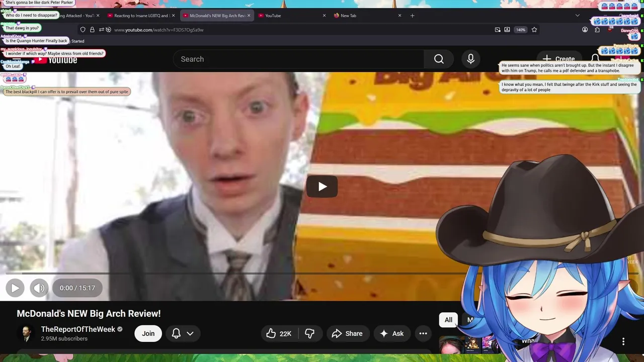Open the Create menu
This screenshot has width=644, height=362.
point(558,59)
